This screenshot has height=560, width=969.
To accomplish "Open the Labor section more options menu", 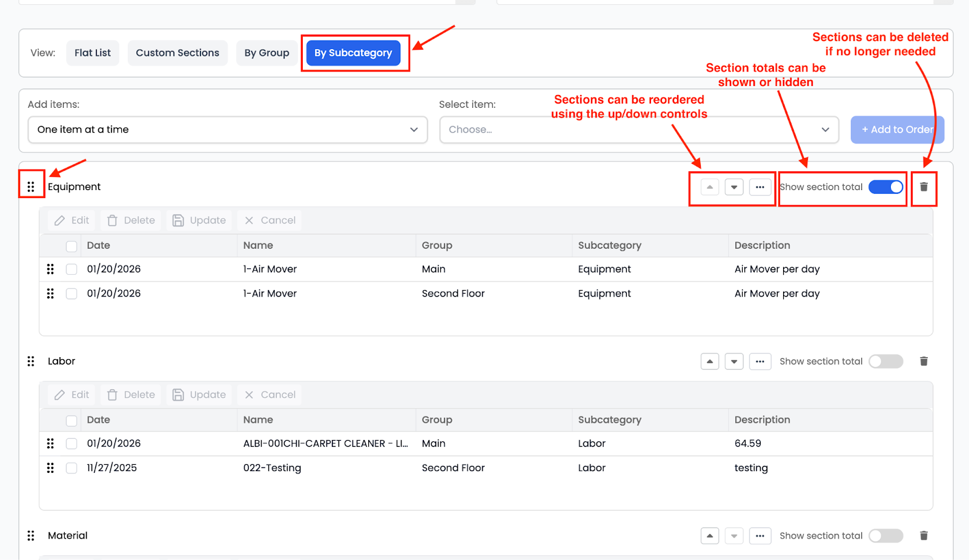I will click(x=760, y=361).
